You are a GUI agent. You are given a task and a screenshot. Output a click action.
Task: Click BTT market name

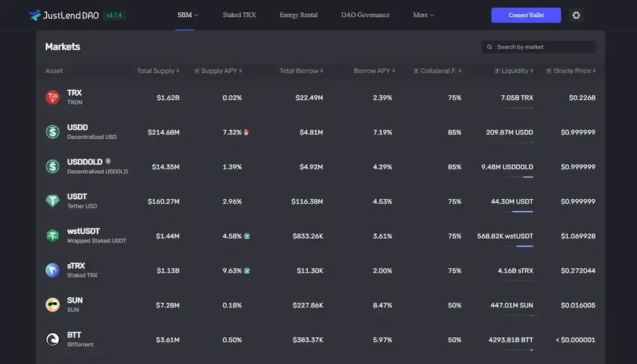(x=74, y=335)
